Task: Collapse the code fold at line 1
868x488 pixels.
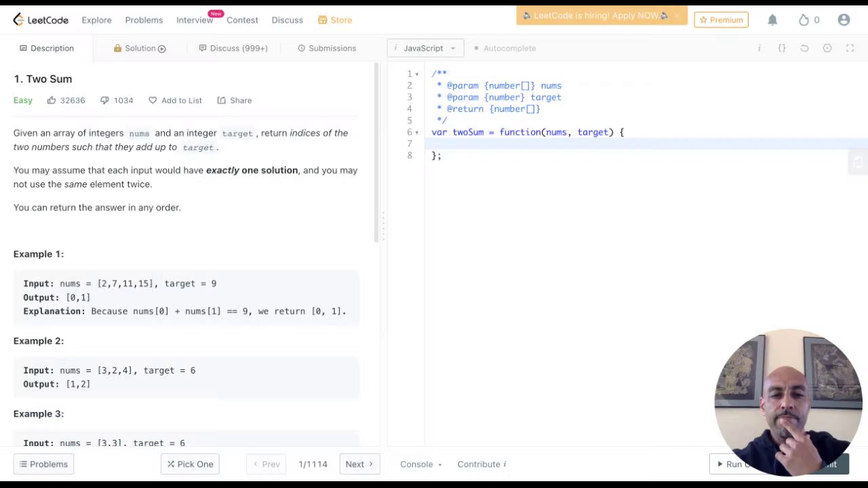Action: point(417,74)
